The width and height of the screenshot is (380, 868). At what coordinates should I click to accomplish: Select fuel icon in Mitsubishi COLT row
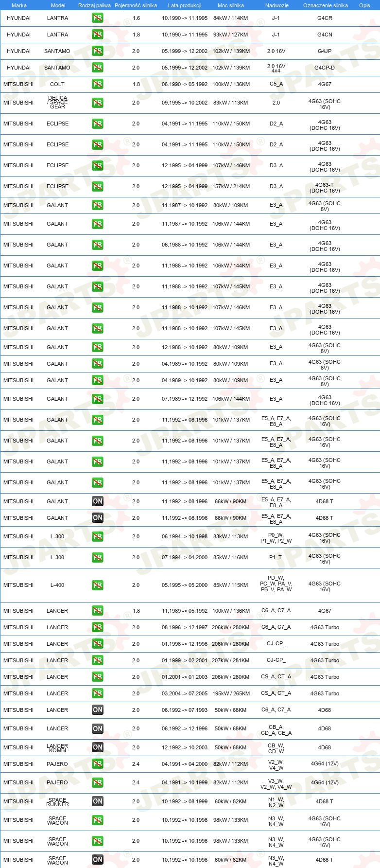(x=98, y=84)
